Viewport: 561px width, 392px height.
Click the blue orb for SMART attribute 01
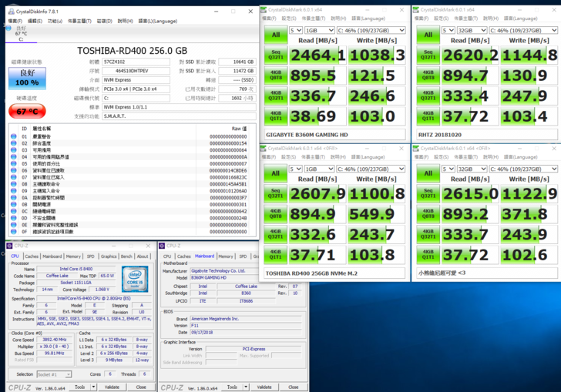coord(13,135)
